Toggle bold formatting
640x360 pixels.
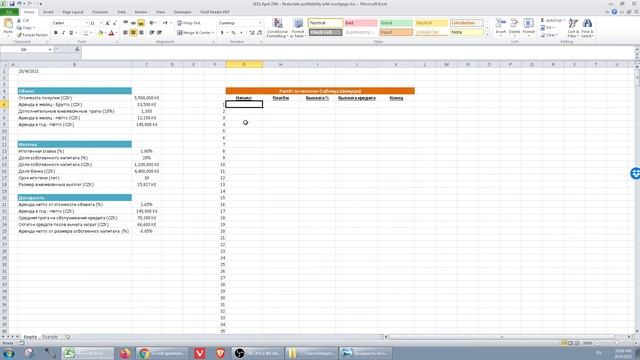pyautogui.click(x=56, y=33)
